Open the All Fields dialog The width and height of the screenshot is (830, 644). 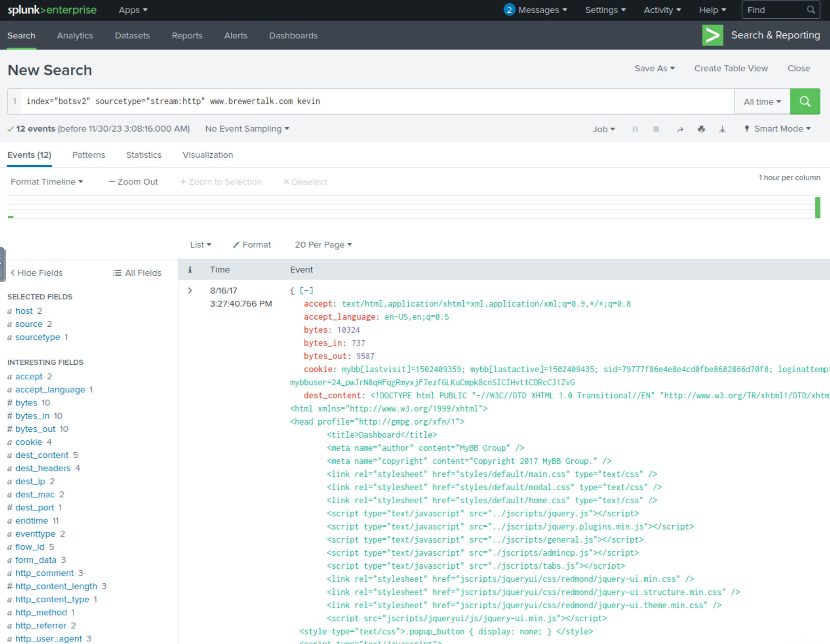pyautogui.click(x=137, y=273)
